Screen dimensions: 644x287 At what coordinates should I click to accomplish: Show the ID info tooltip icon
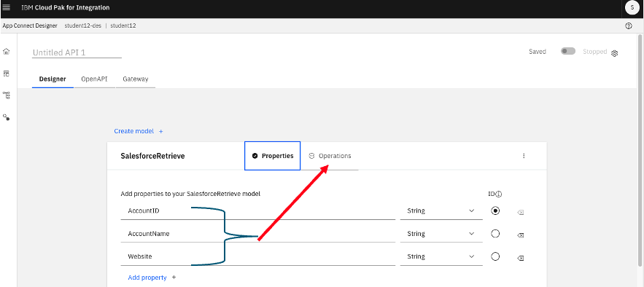coord(499,194)
